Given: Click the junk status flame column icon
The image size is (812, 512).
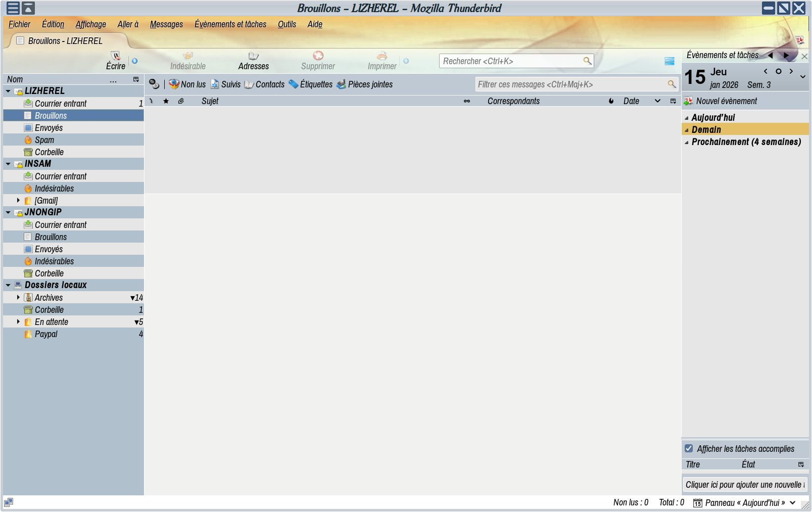Looking at the screenshot, I should coord(611,101).
